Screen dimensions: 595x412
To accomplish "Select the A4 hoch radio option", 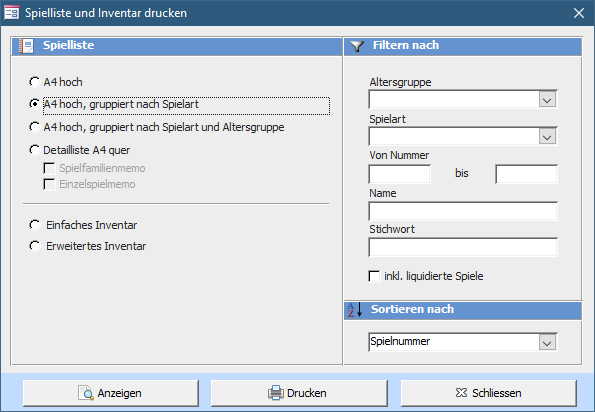I will [35, 82].
